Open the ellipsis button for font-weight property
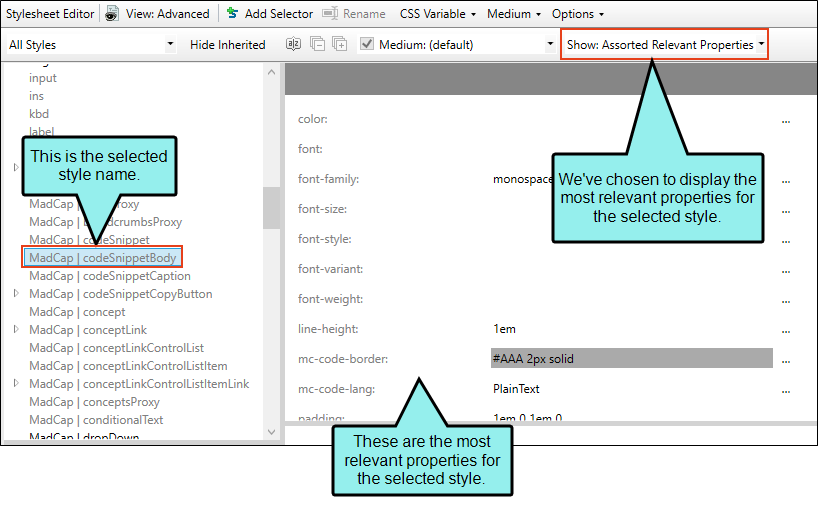The width and height of the screenshot is (818, 505). 786,300
